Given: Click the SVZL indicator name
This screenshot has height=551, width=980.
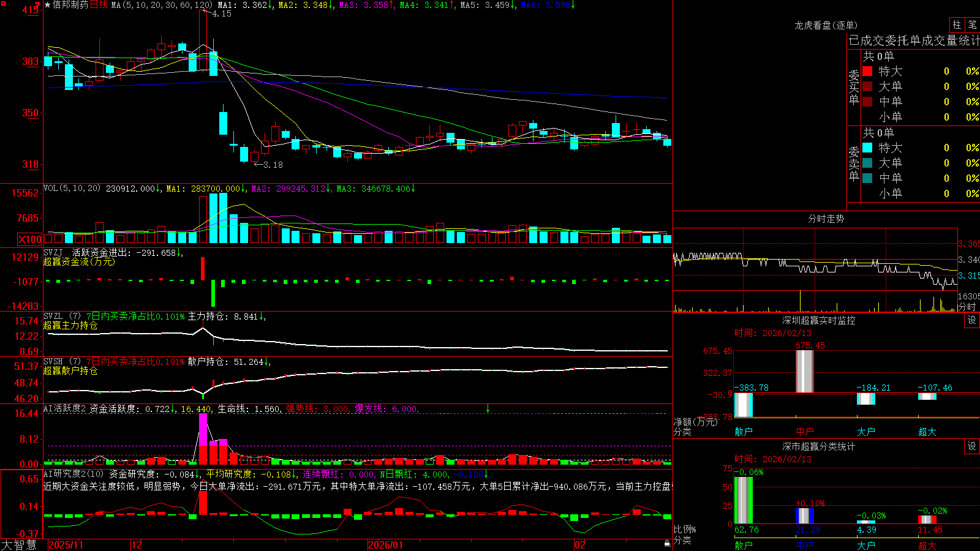Looking at the screenshot, I should tap(53, 317).
